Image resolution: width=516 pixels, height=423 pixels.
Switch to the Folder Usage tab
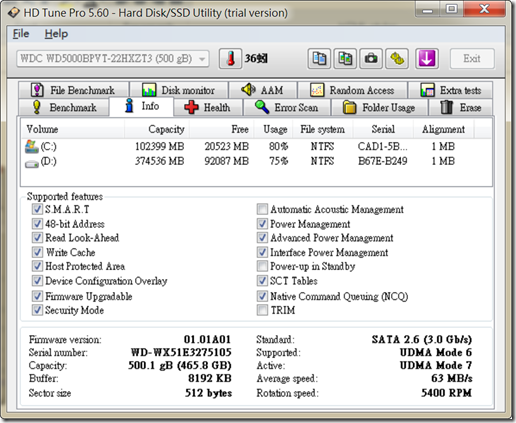379,107
